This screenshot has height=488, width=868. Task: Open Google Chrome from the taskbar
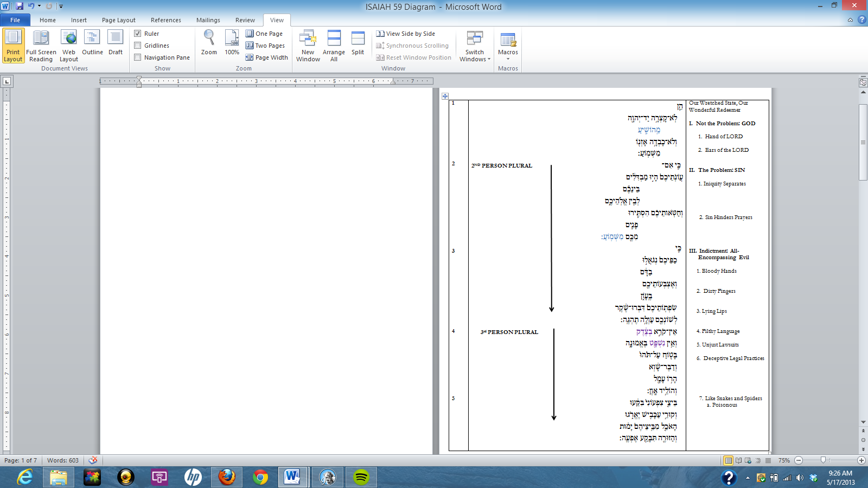click(x=260, y=477)
